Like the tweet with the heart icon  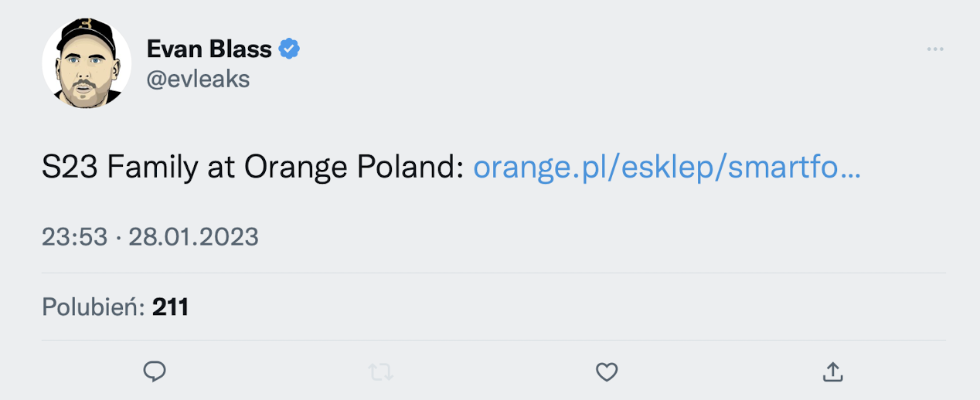point(607,373)
